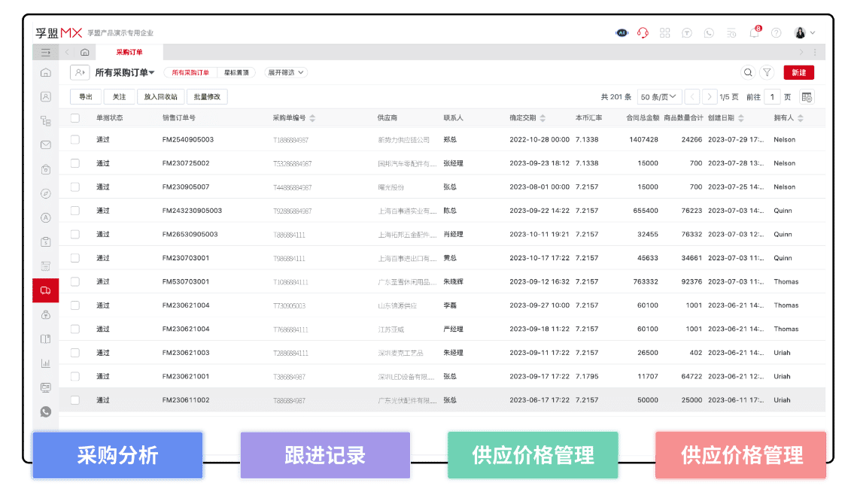Select the statistics chart icon in left sidebar
The height and width of the screenshot is (504, 848).
click(45, 363)
